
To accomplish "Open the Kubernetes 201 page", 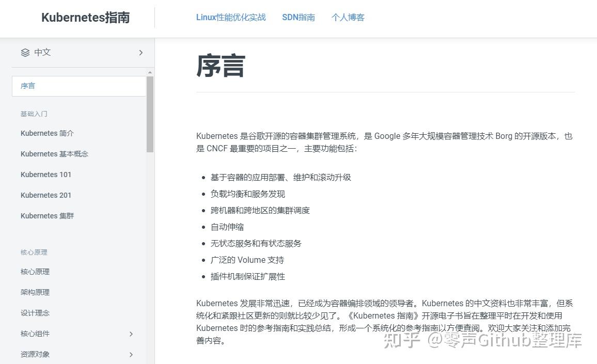I will (46, 195).
